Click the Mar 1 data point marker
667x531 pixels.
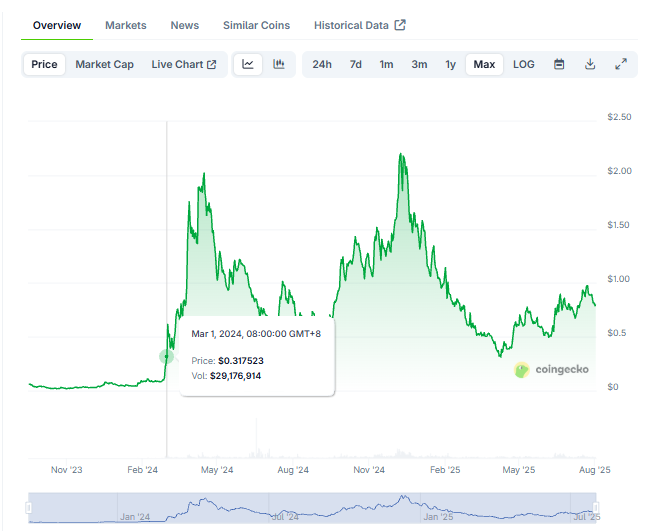pyautogui.click(x=167, y=356)
